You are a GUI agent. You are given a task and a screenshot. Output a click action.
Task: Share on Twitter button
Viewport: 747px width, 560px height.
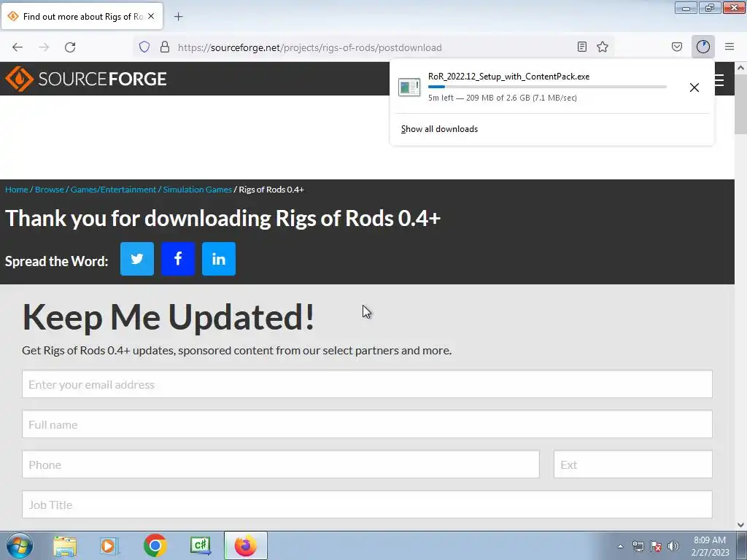[136, 259]
